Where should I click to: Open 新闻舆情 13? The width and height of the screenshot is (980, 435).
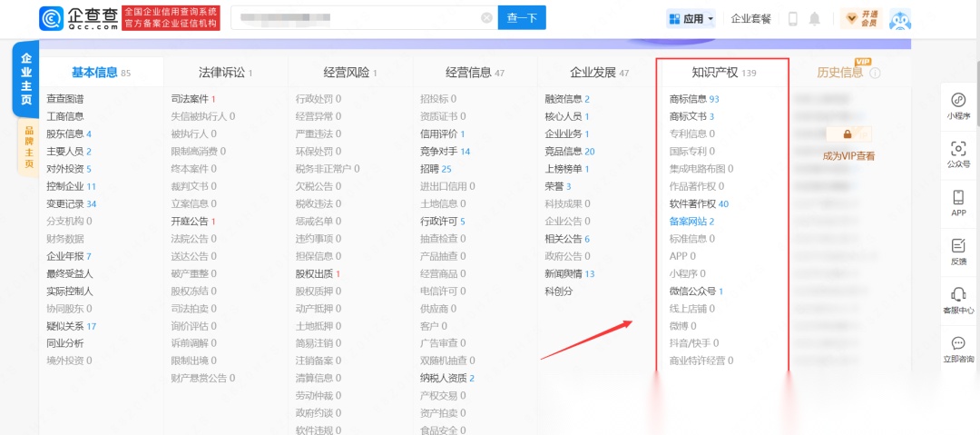(x=569, y=273)
